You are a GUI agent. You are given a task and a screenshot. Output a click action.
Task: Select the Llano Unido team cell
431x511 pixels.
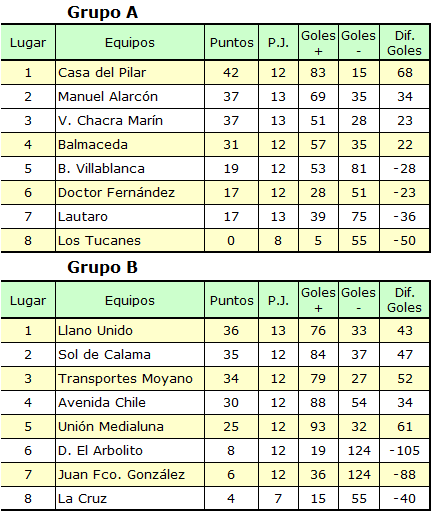(130, 330)
